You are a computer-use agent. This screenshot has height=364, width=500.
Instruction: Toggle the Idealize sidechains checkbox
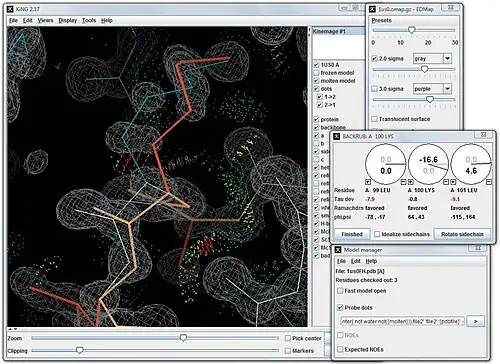377,234
